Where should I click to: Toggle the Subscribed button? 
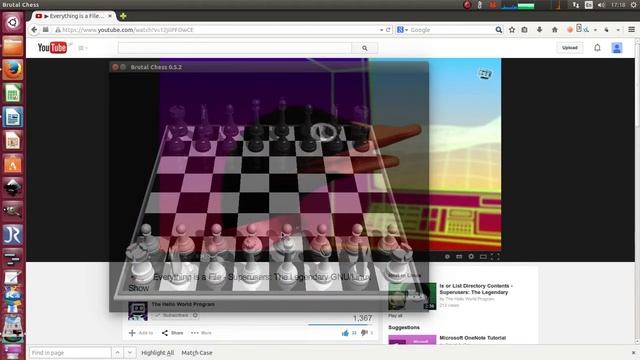coord(171,315)
